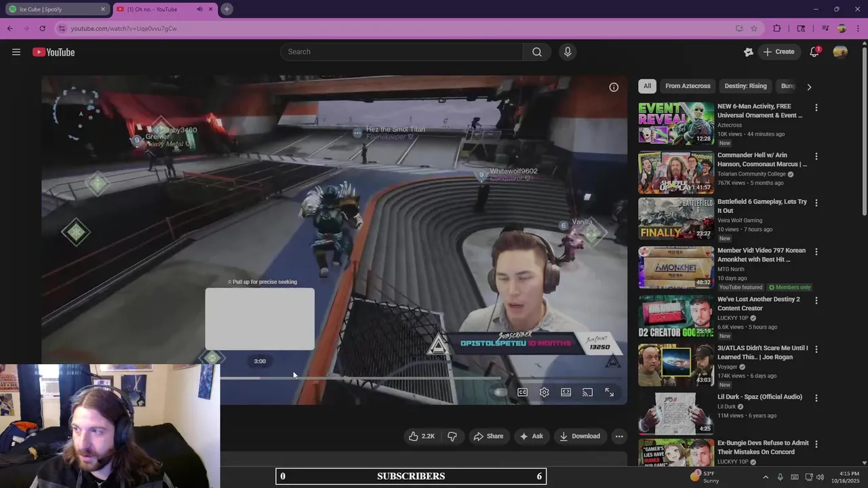Click the Download button
Image resolution: width=868 pixels, height=488 pixels.
(x=580, y=436)
